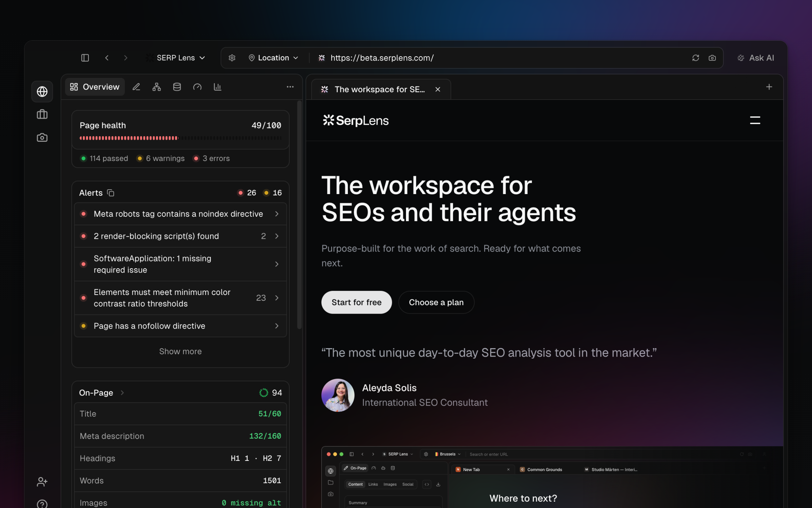Click the invite user icon in sidebar

(42, 482)
